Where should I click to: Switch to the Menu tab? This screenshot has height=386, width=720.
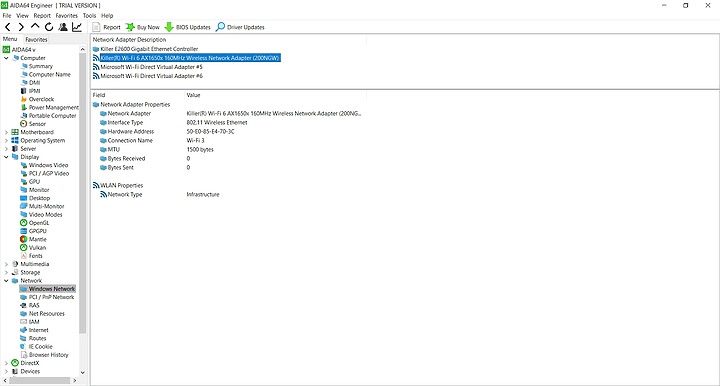point(10,39)
